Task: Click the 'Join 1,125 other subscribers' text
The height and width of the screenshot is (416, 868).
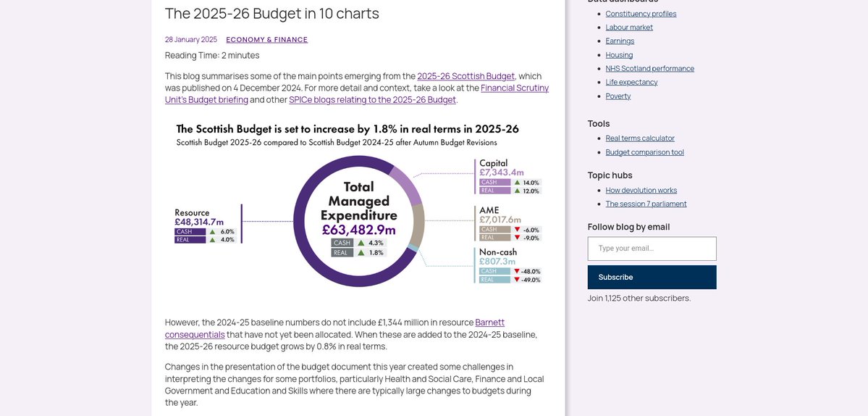Action: tap(639, 298)
